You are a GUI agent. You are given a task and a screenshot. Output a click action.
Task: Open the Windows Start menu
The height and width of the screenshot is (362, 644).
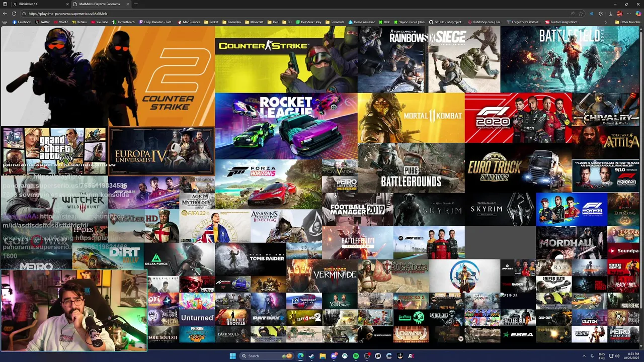(232, 356)
